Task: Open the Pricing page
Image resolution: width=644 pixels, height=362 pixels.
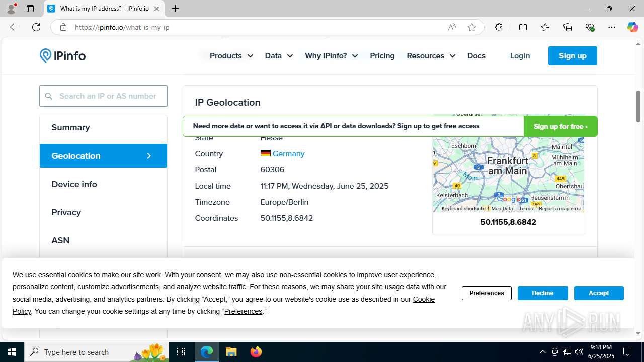Action: pos(382,56)
